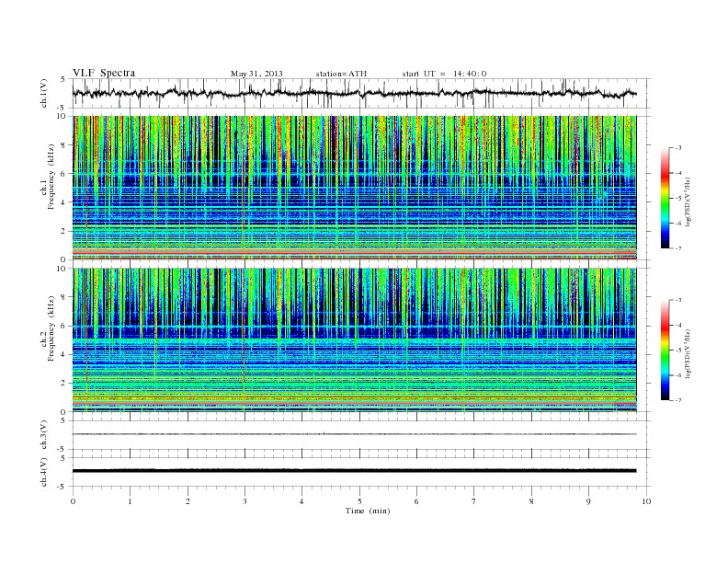Viewport: 728px width, 563px height.
Task: Click the 'station=ATH' label
Action: (x=341, y=74)
